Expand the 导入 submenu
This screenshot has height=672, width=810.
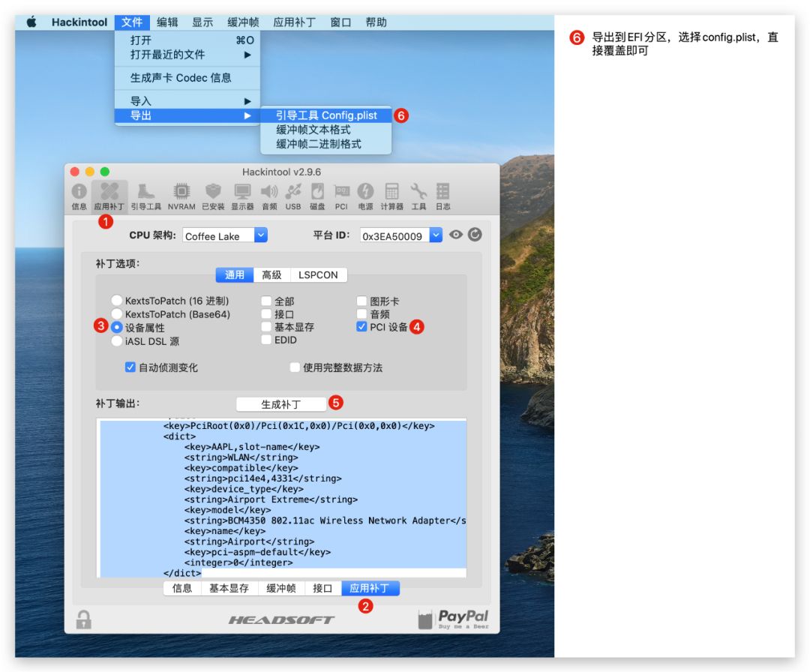coord(187,100)
